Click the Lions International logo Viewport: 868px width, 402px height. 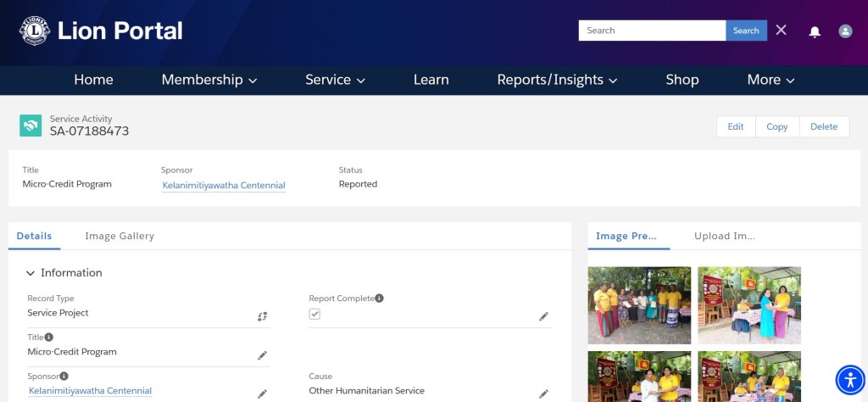point(35,31)
